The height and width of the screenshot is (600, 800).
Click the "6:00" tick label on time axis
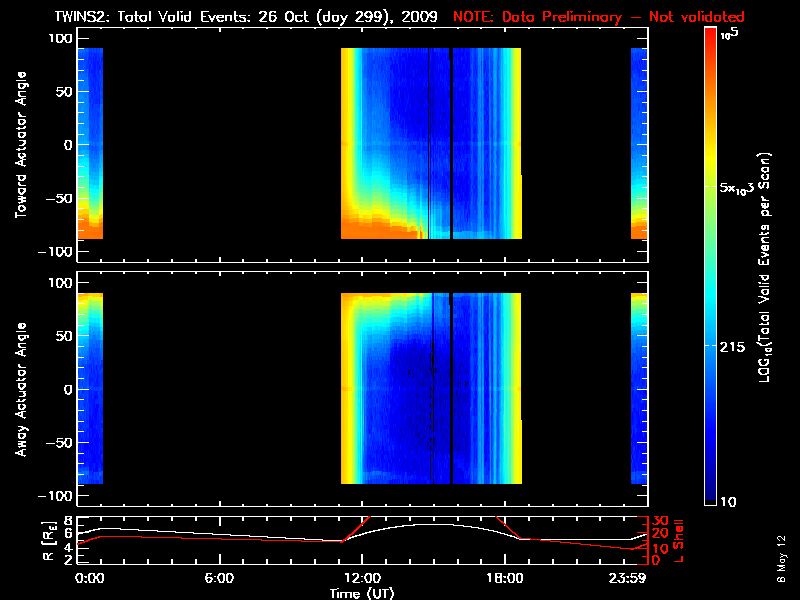[x=219, y=578]
